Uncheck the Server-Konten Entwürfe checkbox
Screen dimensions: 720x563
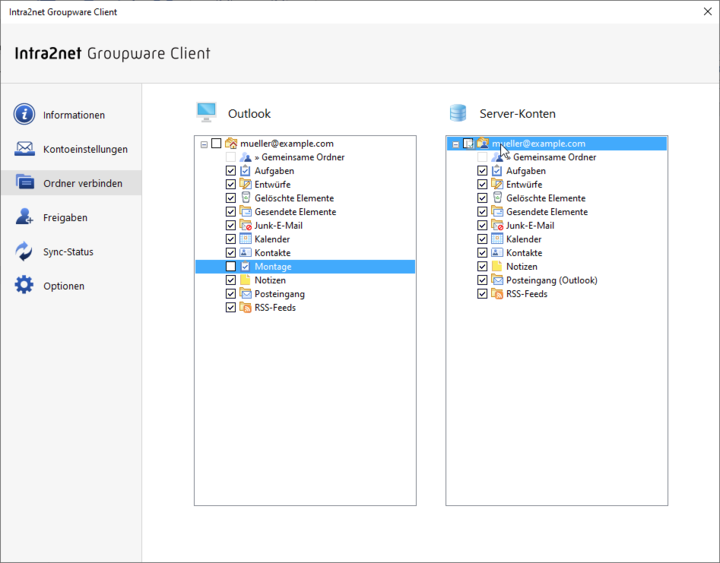pyautogui.click(x=482, y=185)
